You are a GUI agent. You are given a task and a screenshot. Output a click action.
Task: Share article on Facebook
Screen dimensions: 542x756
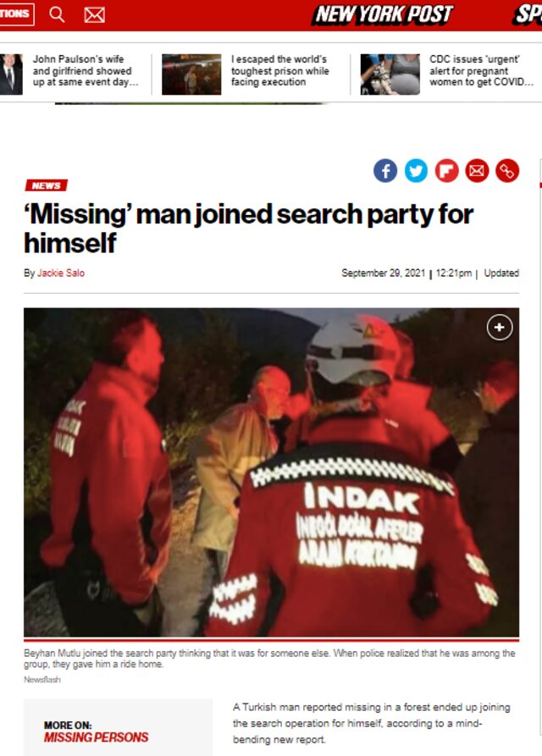[x=385, y=171]
